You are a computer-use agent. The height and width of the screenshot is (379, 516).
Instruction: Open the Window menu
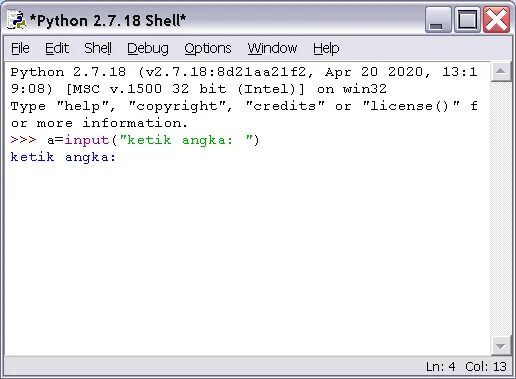pyautogui.click(x=272, y=48)
